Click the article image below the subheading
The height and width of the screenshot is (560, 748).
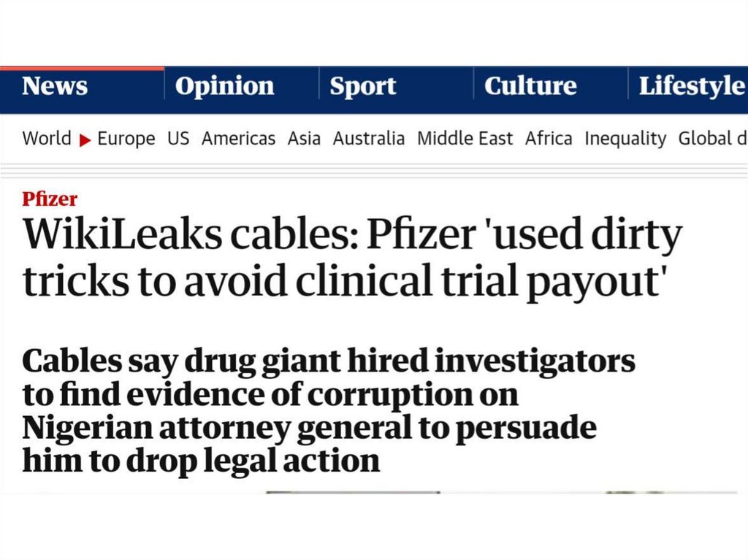[438, 493]
